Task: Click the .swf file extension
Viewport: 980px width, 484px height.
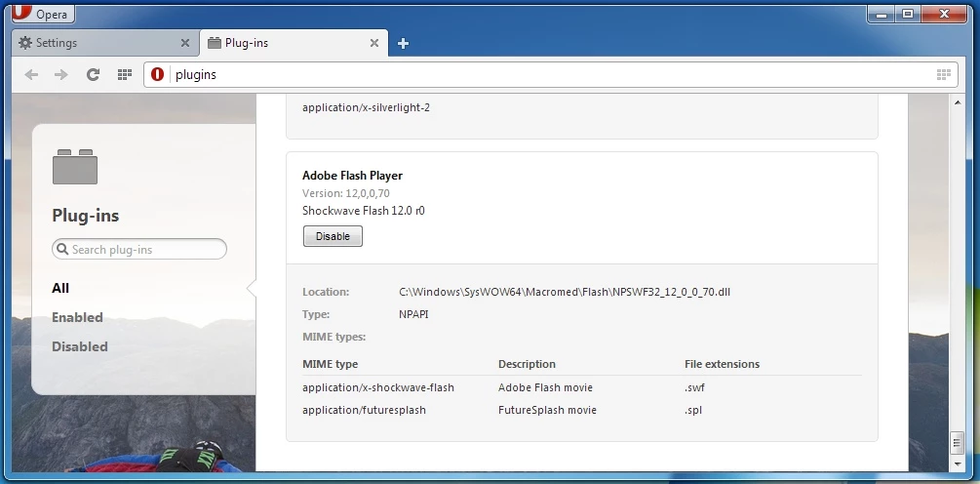Action: pos(694,387)
